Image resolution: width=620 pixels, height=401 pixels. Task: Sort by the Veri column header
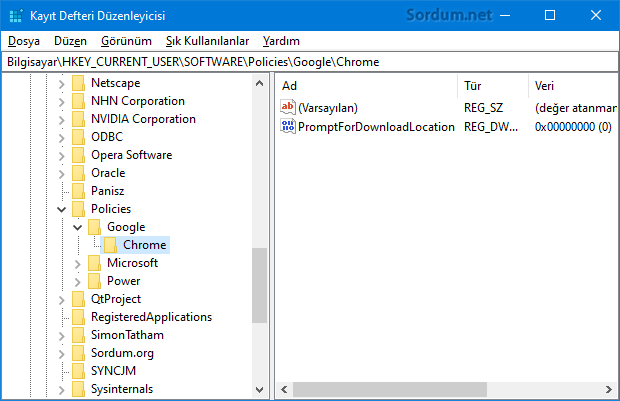573,86
